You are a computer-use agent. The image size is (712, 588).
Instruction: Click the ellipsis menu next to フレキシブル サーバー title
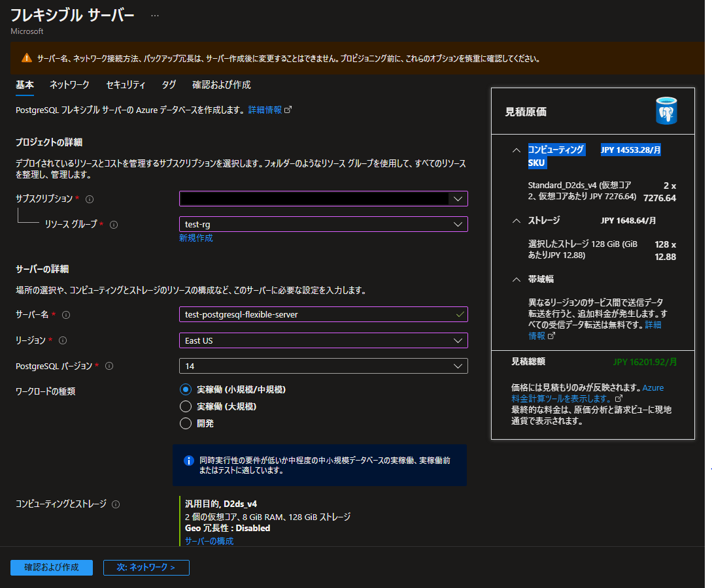point(155,16)
